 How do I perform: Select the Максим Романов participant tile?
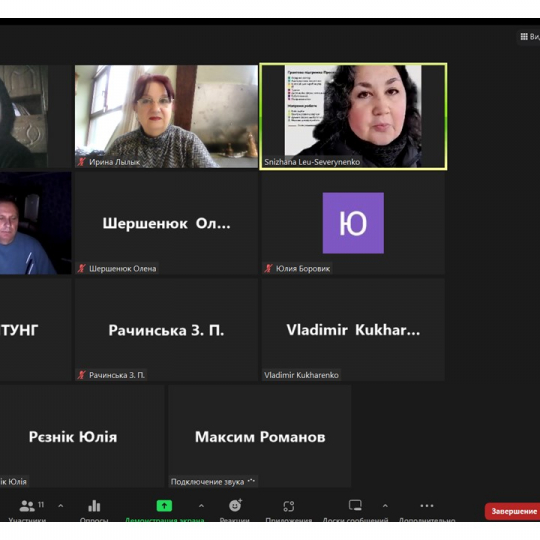260,436
